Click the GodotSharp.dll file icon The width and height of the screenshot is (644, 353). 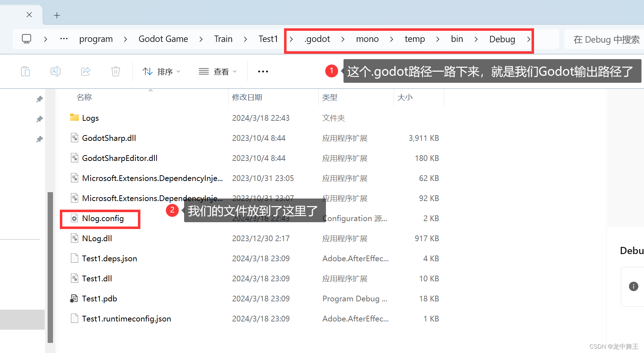click(x=75, y=138)
